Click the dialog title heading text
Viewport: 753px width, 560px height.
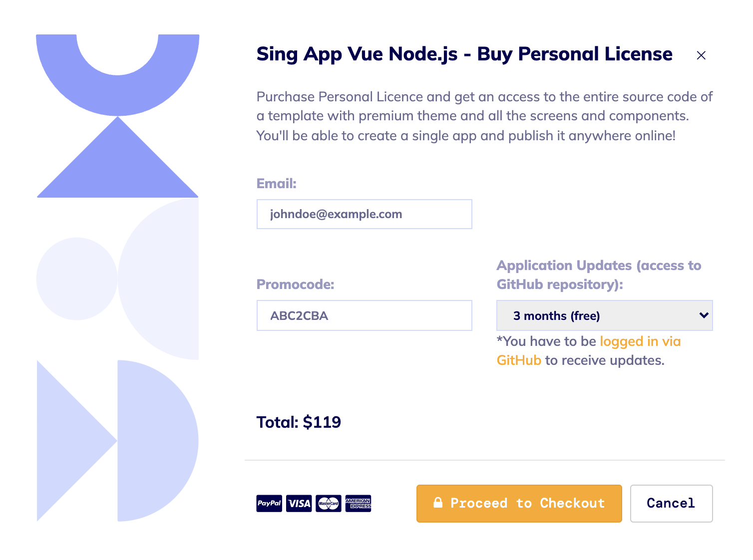coord(464,54)
